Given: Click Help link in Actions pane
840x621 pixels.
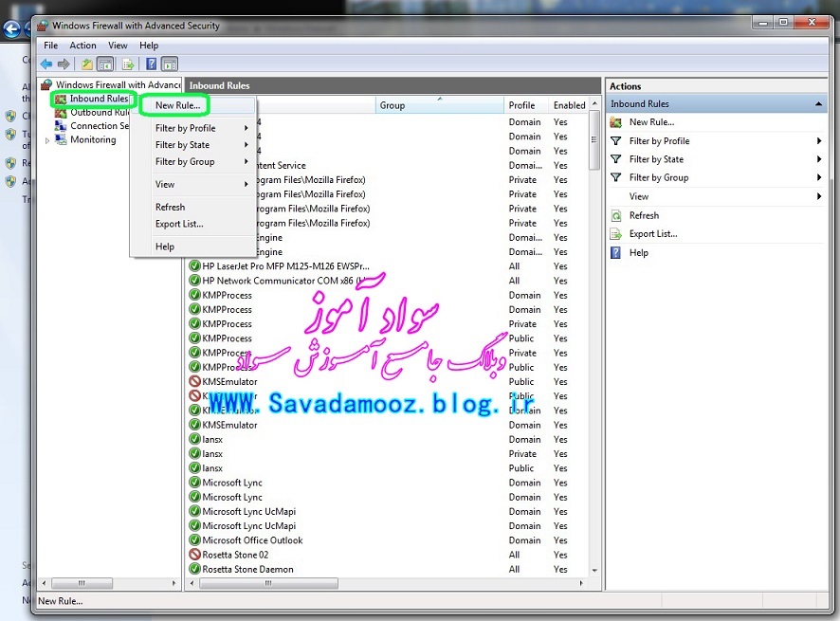Looking at the screenshot, I should (x=639, y=252).
